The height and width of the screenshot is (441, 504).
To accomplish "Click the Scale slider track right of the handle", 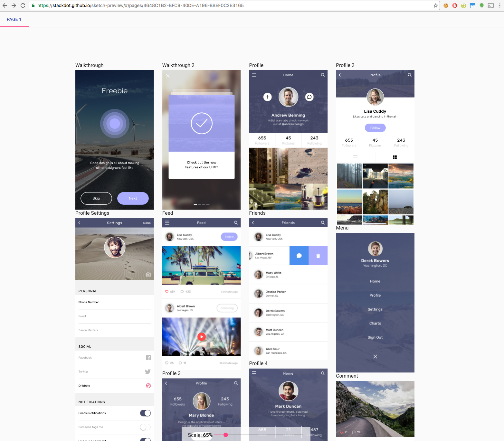I will coord(265,435).
